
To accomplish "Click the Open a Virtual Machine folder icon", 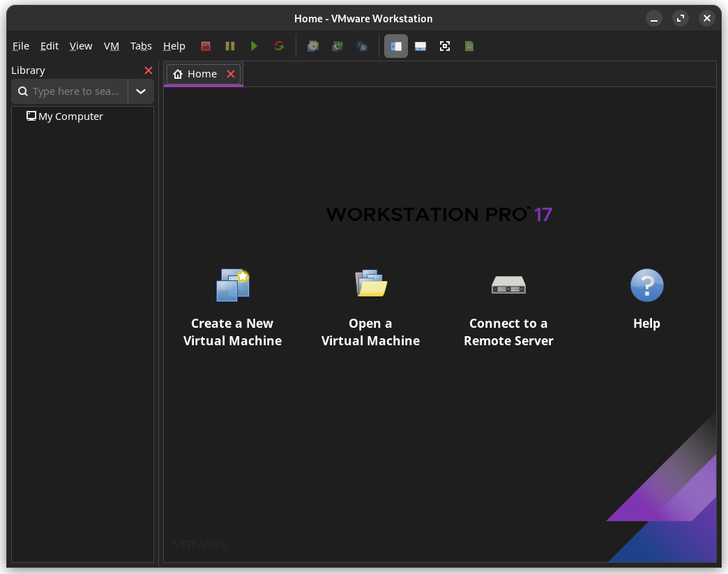I will (371, 283).
